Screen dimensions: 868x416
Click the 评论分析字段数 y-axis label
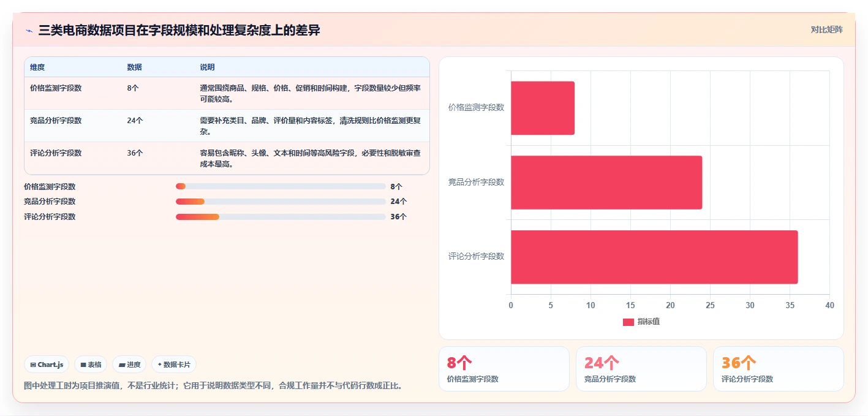pyautogui.click(x=477, y=257)
